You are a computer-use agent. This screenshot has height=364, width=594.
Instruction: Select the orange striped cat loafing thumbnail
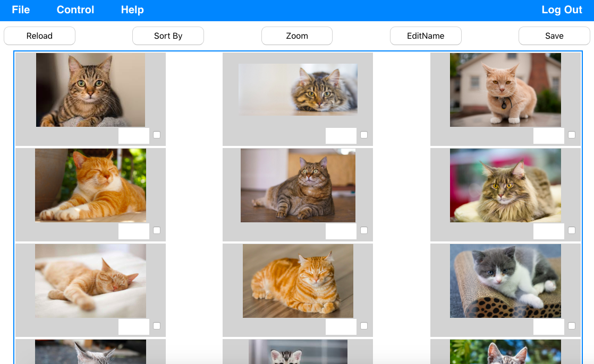[298, 281]
